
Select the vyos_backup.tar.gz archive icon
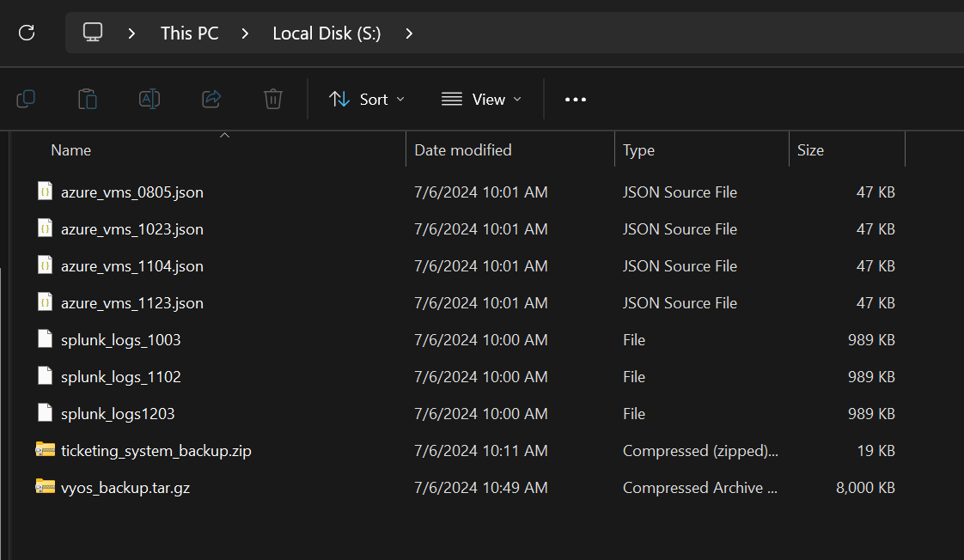point(46,487)
